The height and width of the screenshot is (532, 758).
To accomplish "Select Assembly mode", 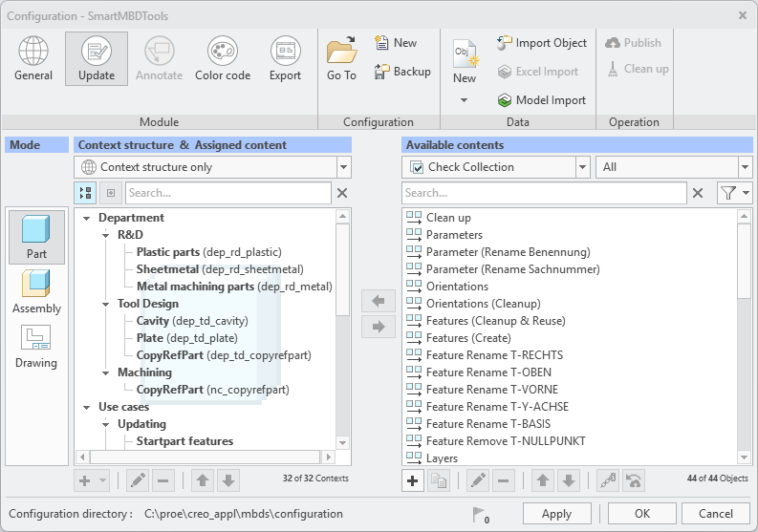I will click(x=36, y=291).
